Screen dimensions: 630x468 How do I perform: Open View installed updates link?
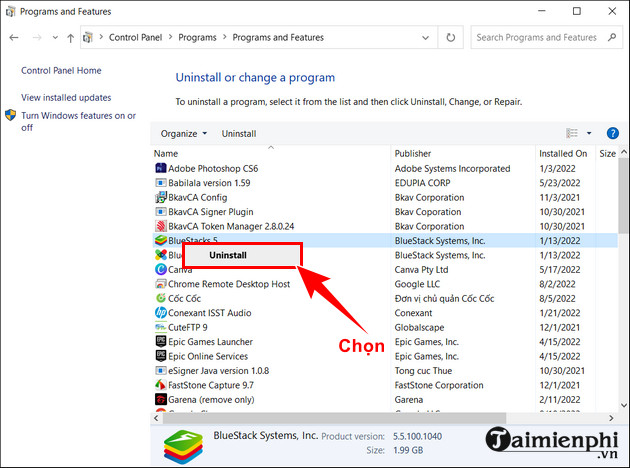[66, 98]
